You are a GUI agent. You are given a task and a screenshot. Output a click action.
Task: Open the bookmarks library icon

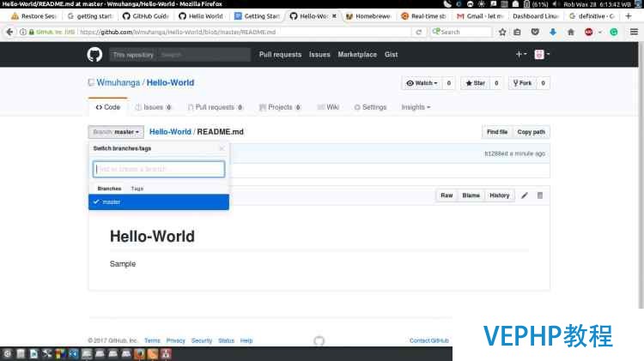pos(517,32)
